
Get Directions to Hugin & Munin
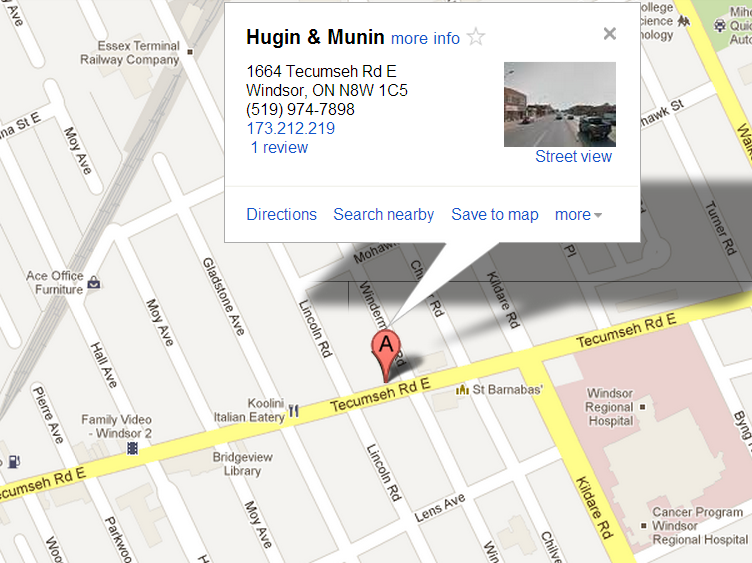[x=282, y=214]
